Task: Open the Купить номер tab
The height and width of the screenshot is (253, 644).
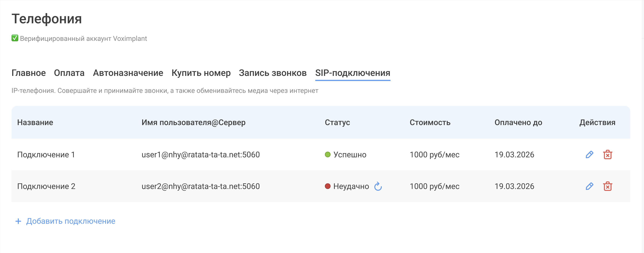Action: pos(201,73)
